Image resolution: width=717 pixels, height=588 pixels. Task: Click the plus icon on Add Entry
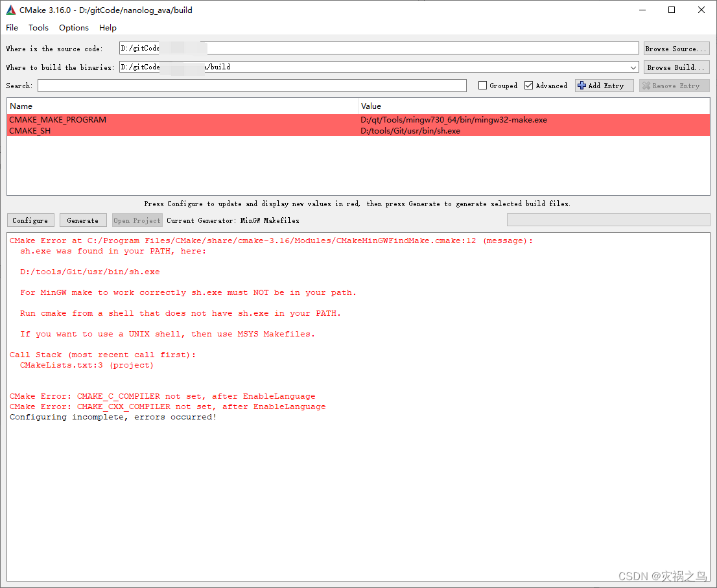coord(582,86)
